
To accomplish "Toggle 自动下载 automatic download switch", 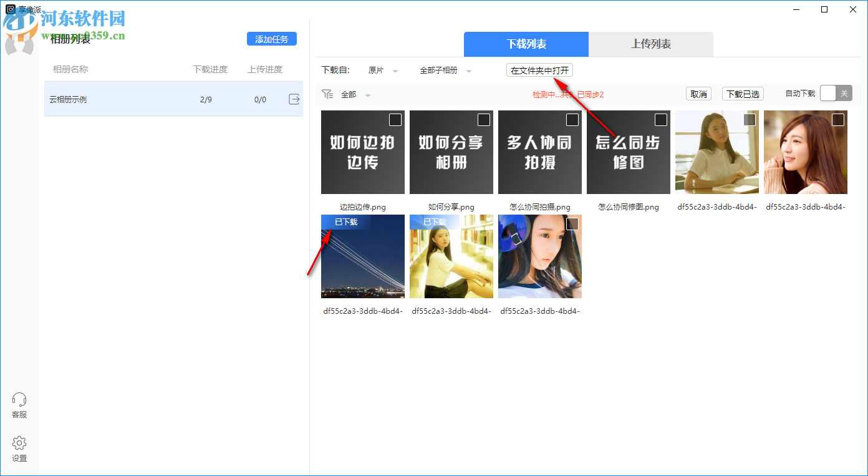I will click(836, 93).
